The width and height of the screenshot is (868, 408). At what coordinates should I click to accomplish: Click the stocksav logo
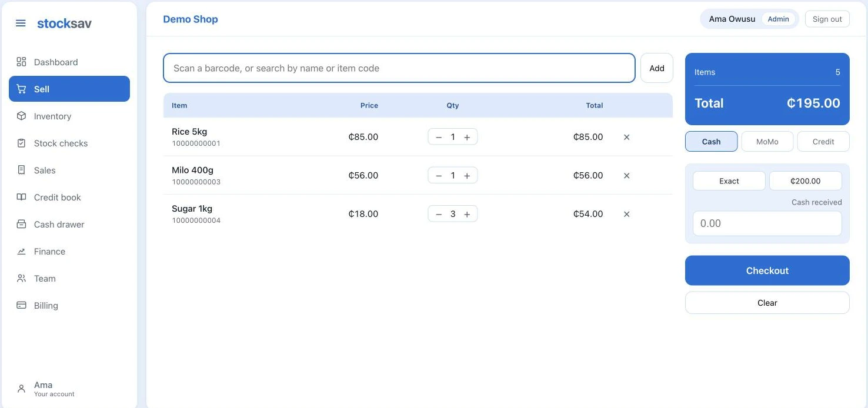click(64, 24)
